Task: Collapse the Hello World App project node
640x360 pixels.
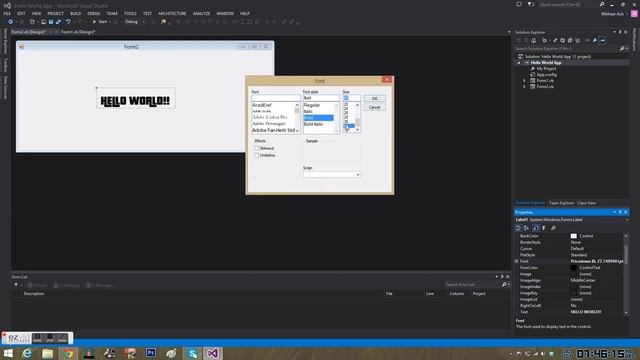Action: click(x=519, y=63)
